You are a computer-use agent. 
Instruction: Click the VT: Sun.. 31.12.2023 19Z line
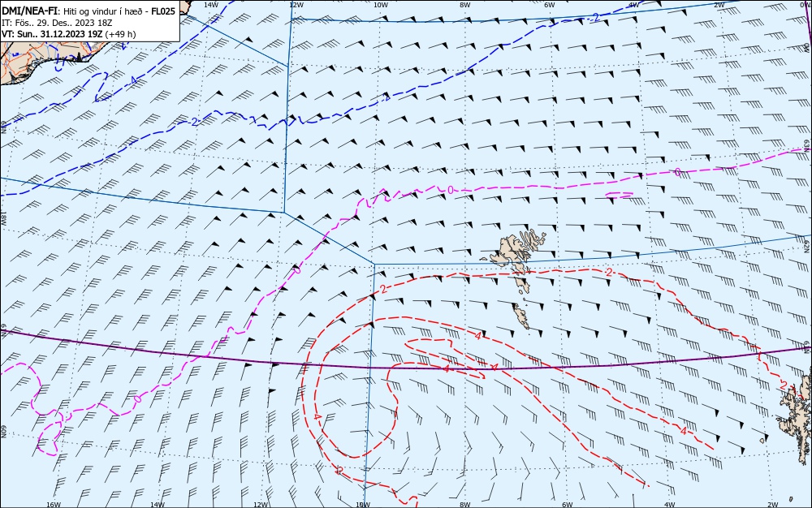(x=52, y=34)
